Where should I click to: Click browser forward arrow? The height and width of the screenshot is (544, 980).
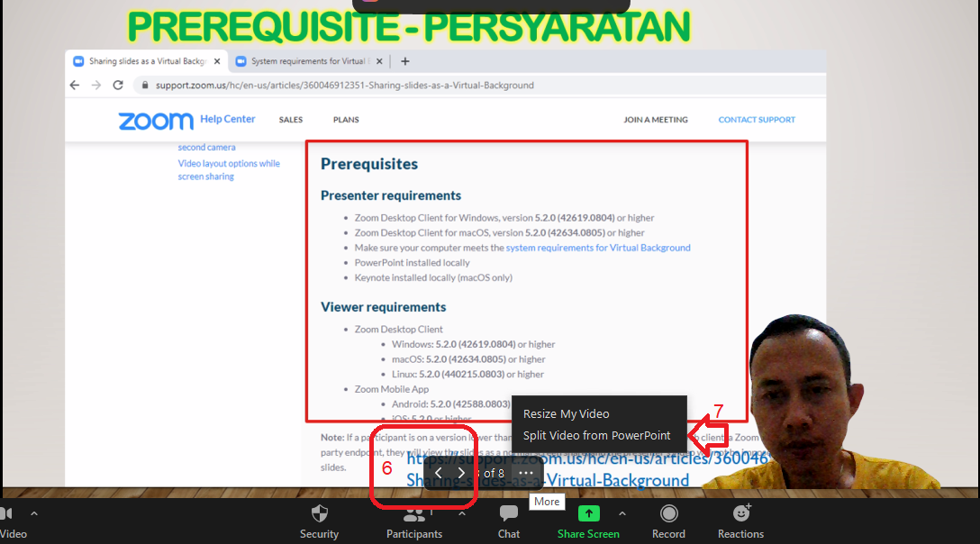(96, 85)
